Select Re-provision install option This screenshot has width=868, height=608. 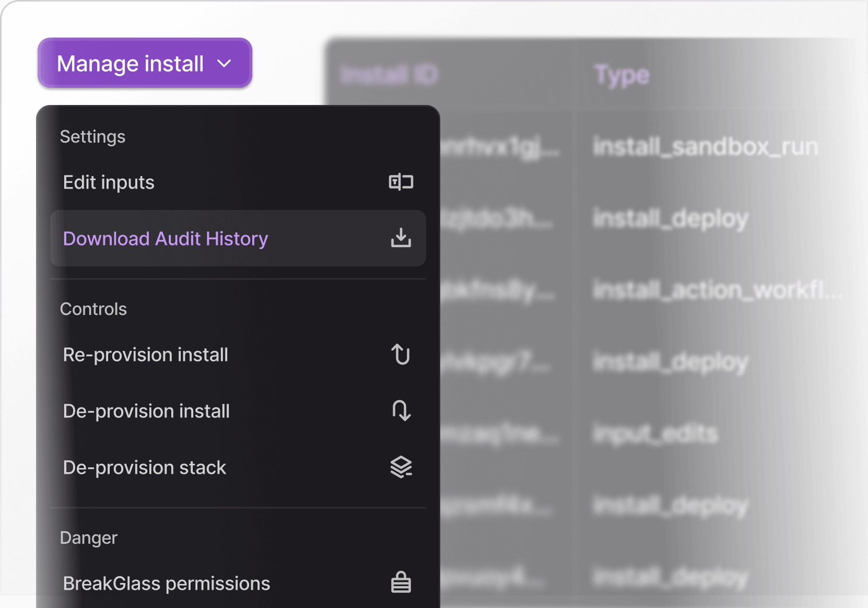tap(145, 355)
